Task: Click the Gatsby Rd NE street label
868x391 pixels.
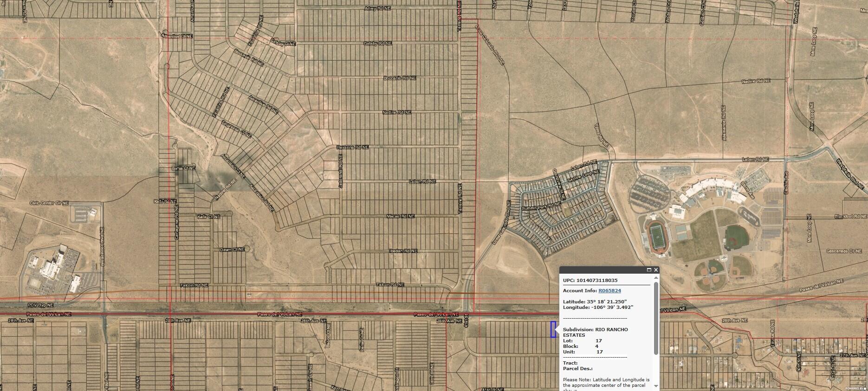Action: coord(377,43)
